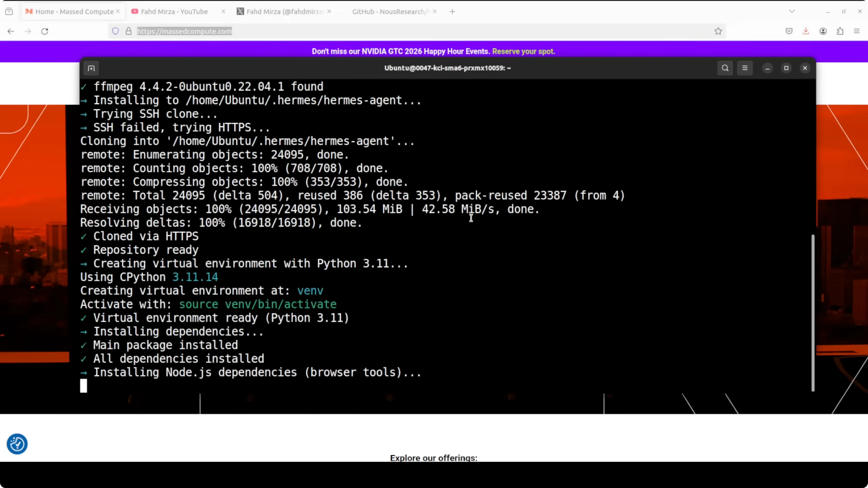
Task: Open the terminal hamburger menu
Action: click(x=745, y=68)
